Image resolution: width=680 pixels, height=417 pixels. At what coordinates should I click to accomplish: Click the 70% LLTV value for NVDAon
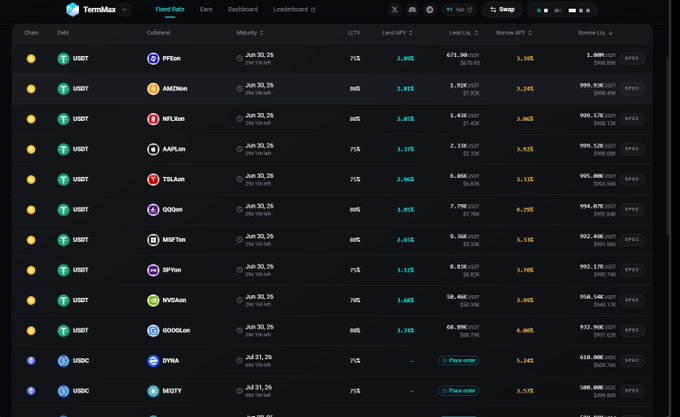355,300
